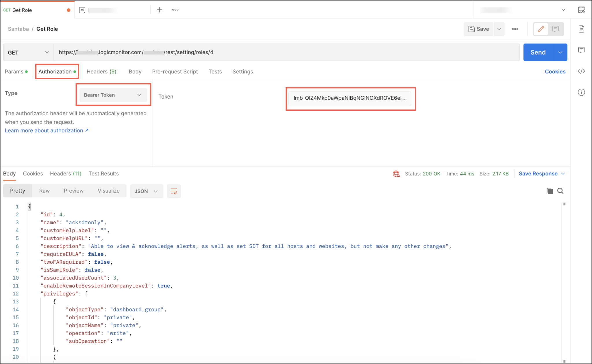592x364 pixels.
Task: Open the code snippet panel icon
Action: [581, 71]
